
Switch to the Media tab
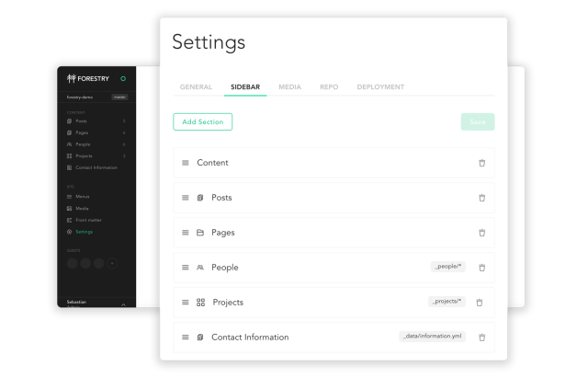289,86
